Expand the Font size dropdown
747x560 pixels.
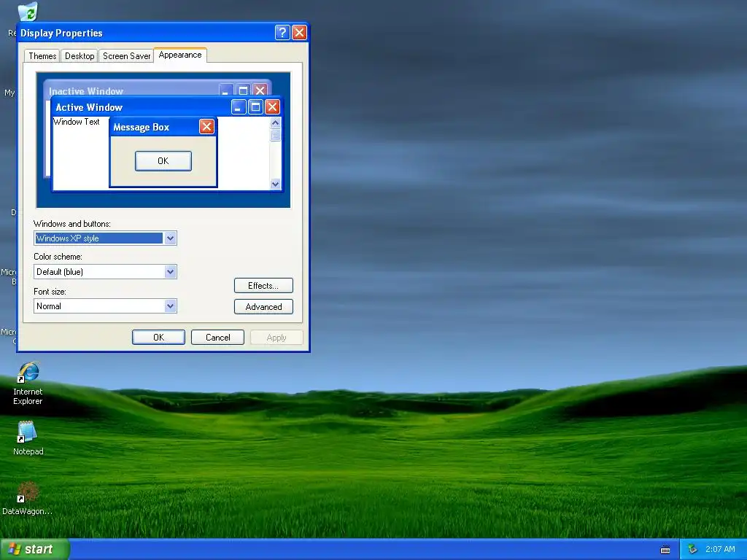[x=171, y=306]
